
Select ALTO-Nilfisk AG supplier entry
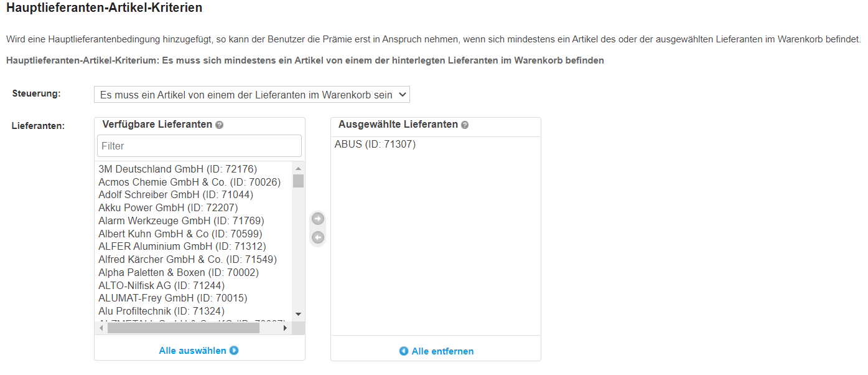tap(162, 285)
